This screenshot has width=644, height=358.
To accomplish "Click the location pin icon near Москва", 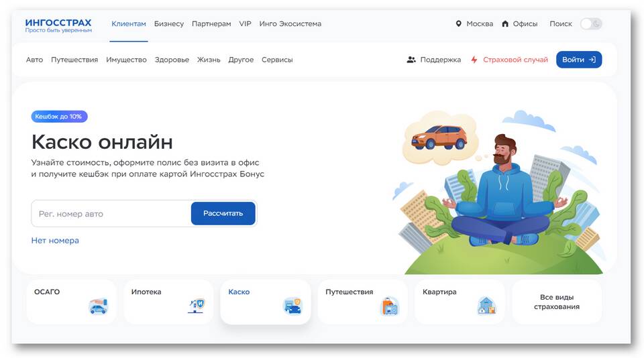I will click(459, 24).
